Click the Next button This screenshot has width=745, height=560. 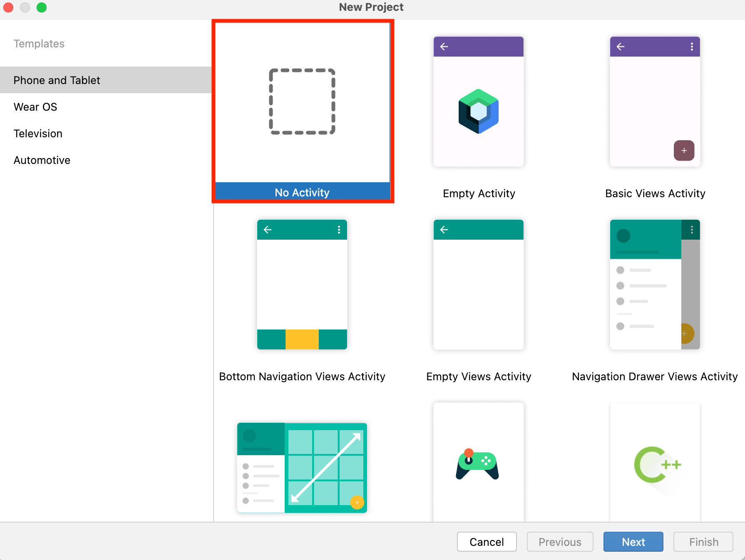(633, 542)
